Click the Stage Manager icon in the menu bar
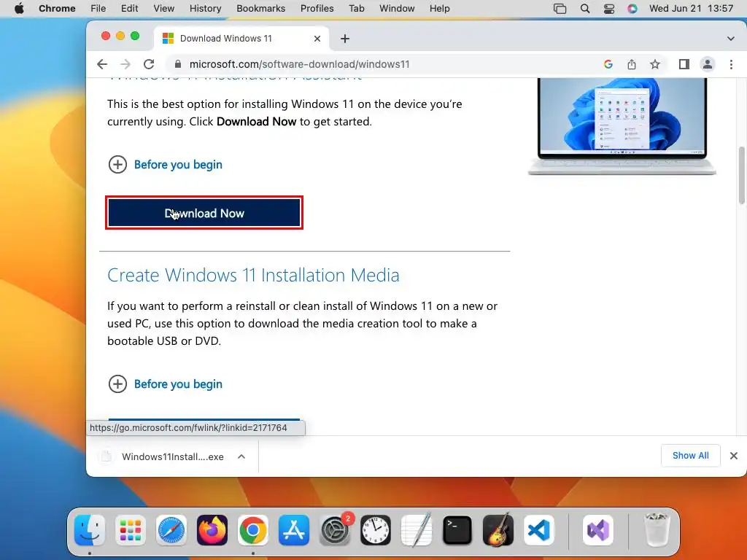This screenshot has height=560, width=747. [x=560, y=9]
